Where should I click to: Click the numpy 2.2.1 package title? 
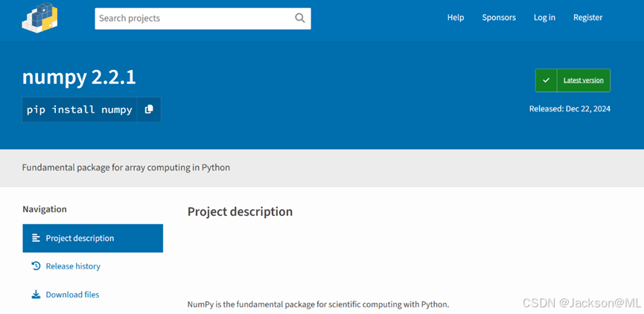79,77
